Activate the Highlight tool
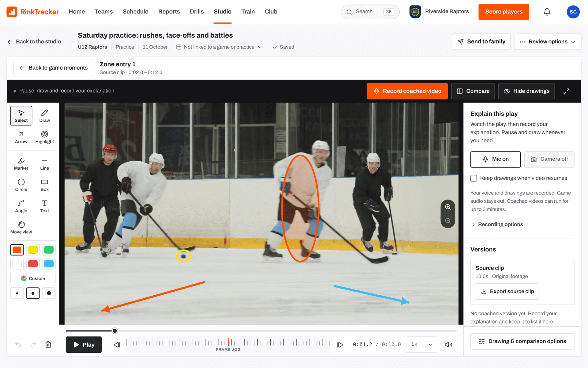Screen dimensions: 588x368 coord(44,137)
